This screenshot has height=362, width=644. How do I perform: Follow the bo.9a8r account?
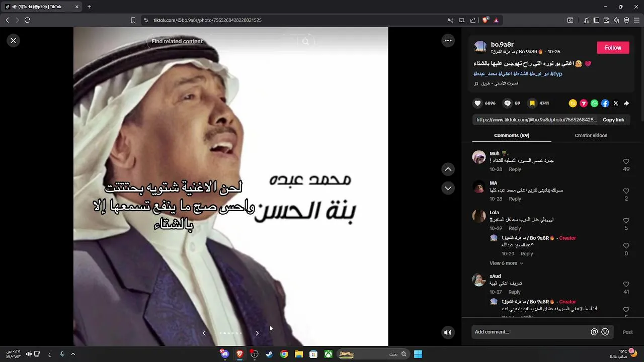[613, 48]
